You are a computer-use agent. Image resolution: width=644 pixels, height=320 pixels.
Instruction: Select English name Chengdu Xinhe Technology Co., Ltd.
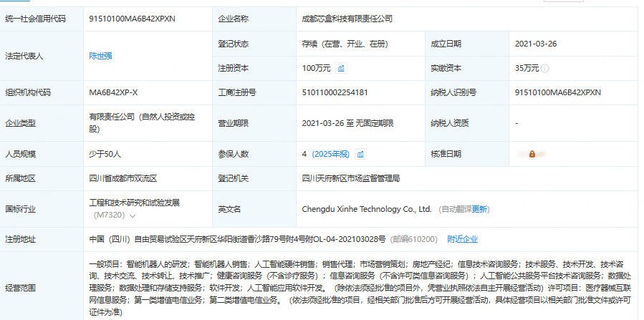pos(367,209)
